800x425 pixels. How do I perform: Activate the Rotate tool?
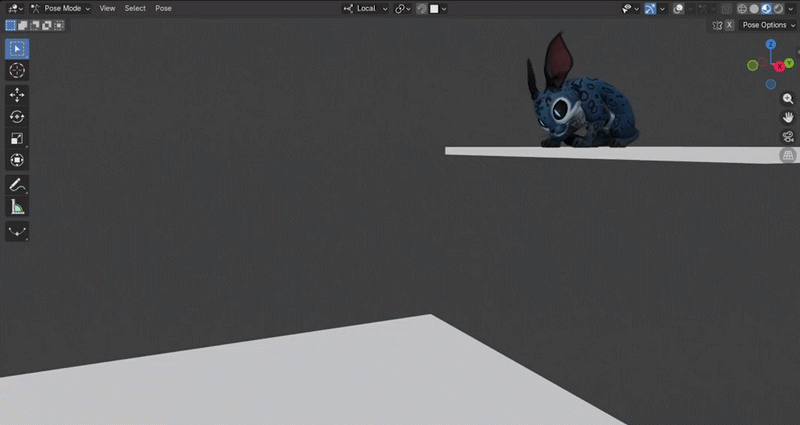(x=17, y=117)
